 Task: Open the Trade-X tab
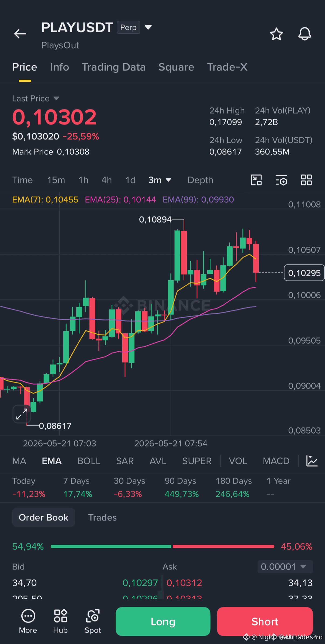click(227, 67)
